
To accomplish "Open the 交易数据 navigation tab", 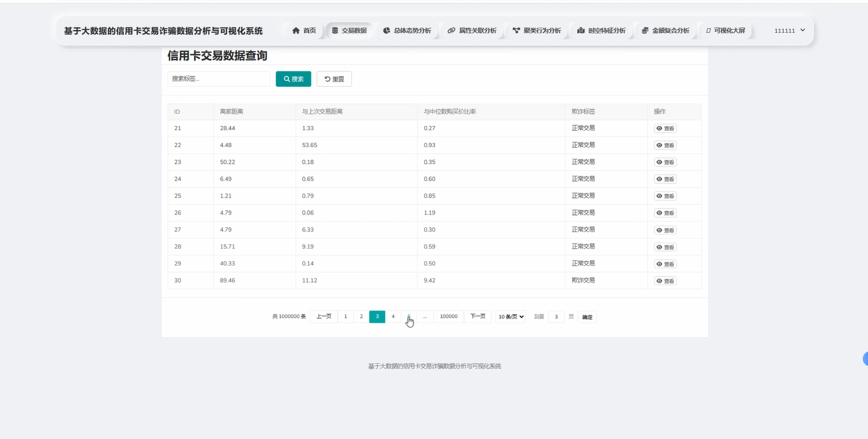I will pyautogui.click(x=349, y=30).
